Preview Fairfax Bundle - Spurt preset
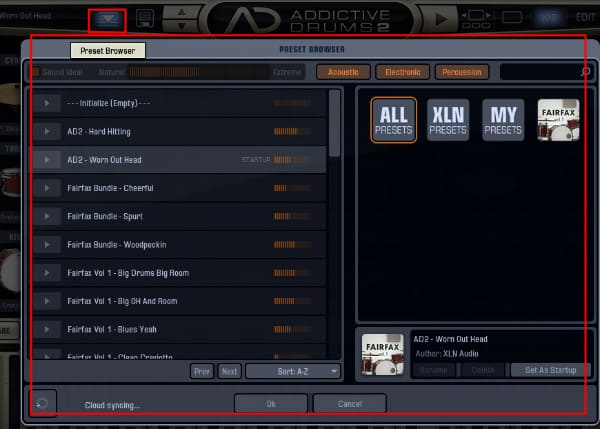 (x=47, y=217)
